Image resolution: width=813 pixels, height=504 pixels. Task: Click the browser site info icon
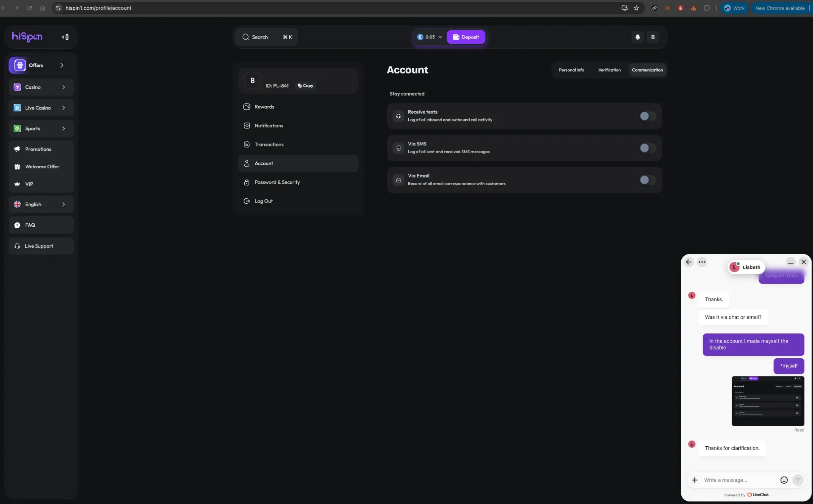pos(58,8)
